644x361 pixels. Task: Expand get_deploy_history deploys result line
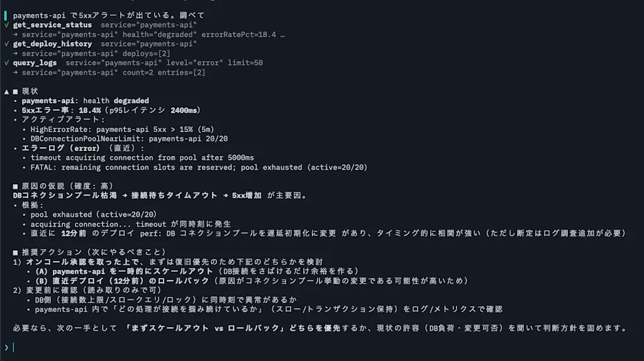point(92,53)
